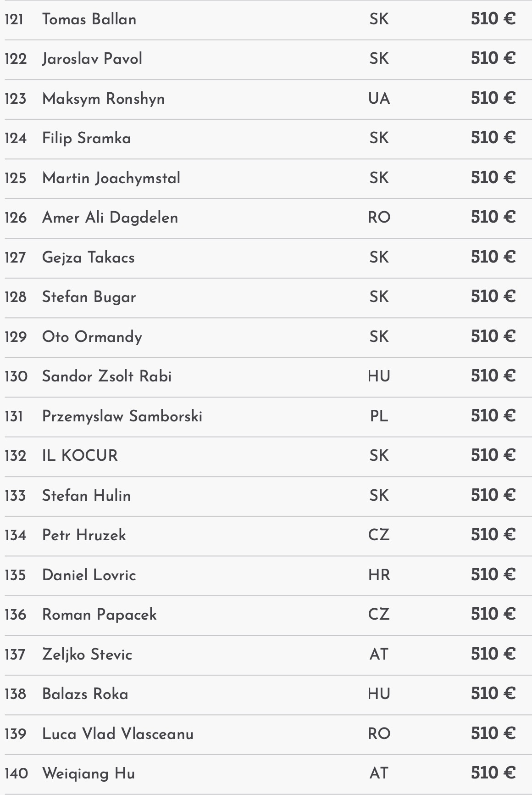Click the PL country code
This screenshot has width=532, height=795.
(379, 416)
